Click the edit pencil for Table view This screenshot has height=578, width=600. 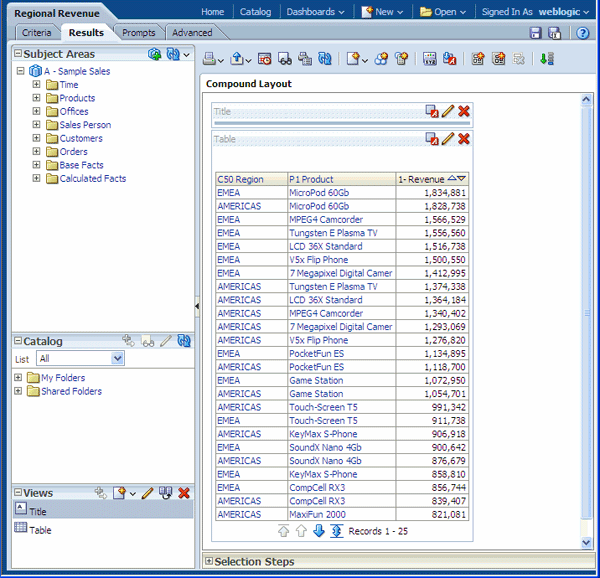(447, 138)
